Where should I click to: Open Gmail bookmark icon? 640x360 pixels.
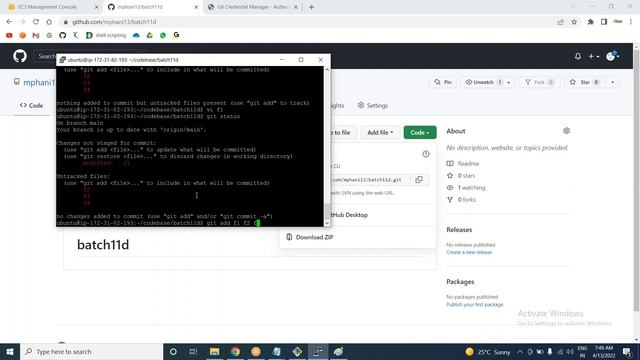tap(36, 36)
